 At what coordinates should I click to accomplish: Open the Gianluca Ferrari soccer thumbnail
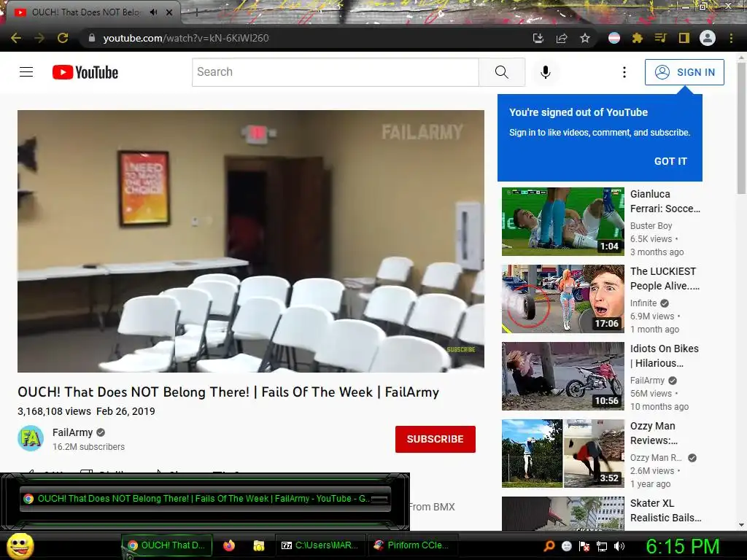563,222
